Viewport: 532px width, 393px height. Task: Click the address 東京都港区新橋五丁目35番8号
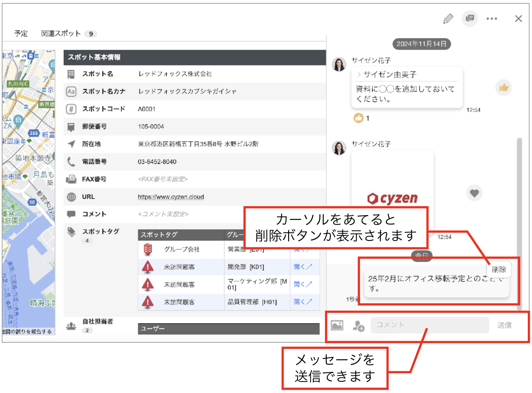click(180, 144)
